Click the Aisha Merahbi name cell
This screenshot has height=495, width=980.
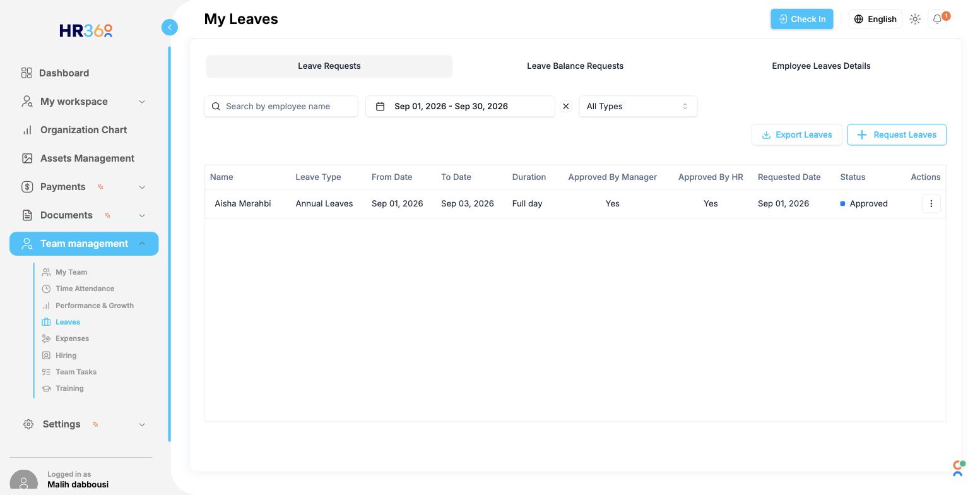pos(243,203)
